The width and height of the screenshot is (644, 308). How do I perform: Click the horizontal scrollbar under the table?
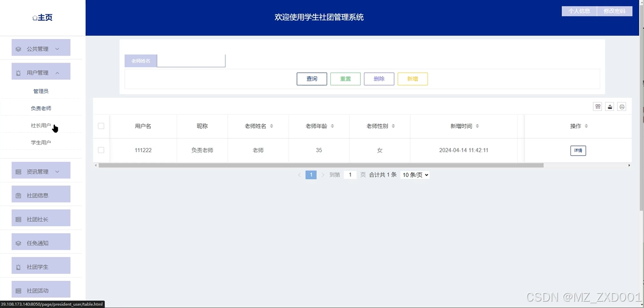pyautogui.click(x=321, y=166)
